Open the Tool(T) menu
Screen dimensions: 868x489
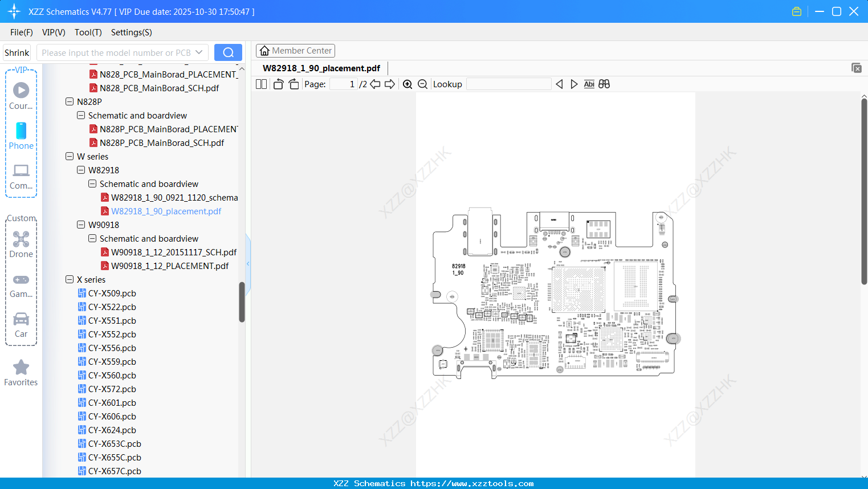point(88,32)
